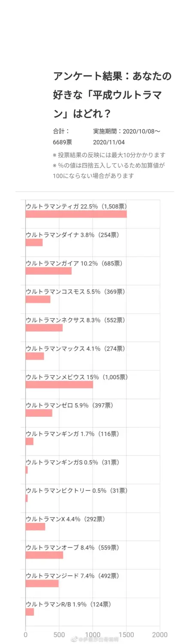Click the ウルトラマンオーブ 8.4% bar
The height and width of the screenshot is (644, 190).
point(45,555)
